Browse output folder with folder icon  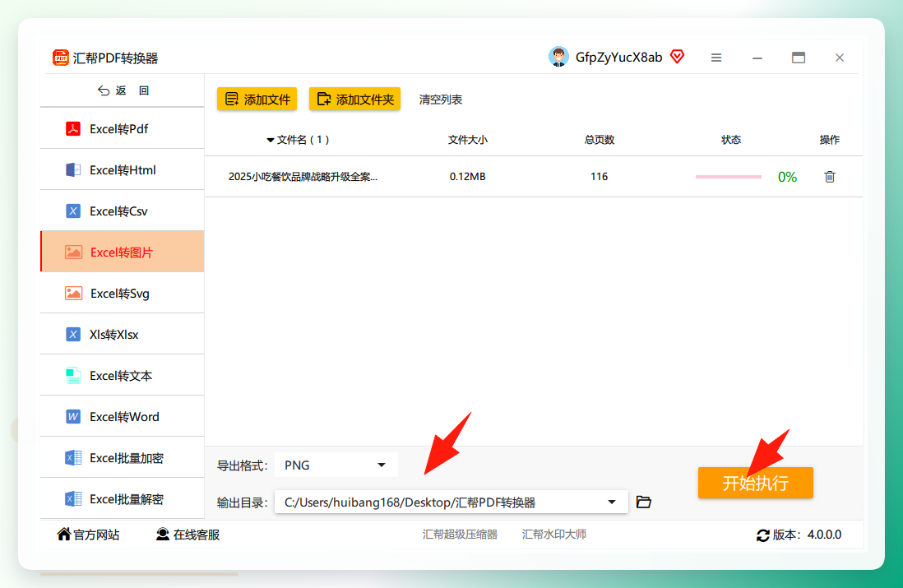[644, 502]
